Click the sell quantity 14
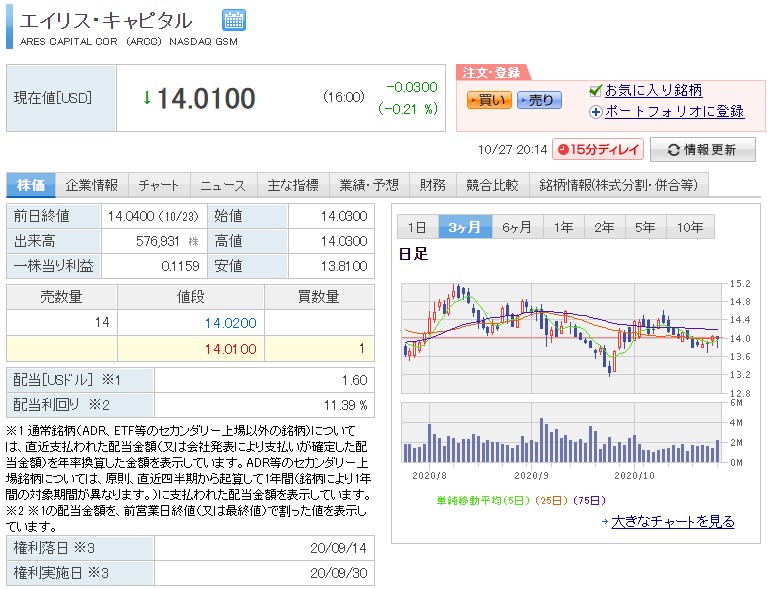 pyautogui.click(x=102, y=322)
